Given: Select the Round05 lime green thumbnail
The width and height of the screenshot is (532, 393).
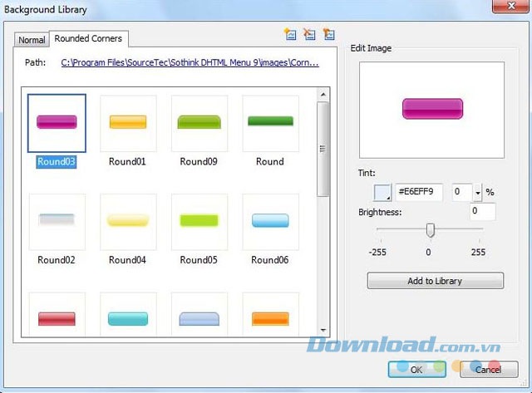Looking at the screenshot, I should point(199,221).
